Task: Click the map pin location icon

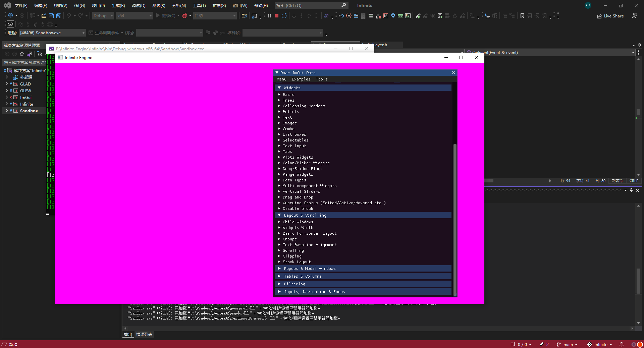Action: point(393,16)
